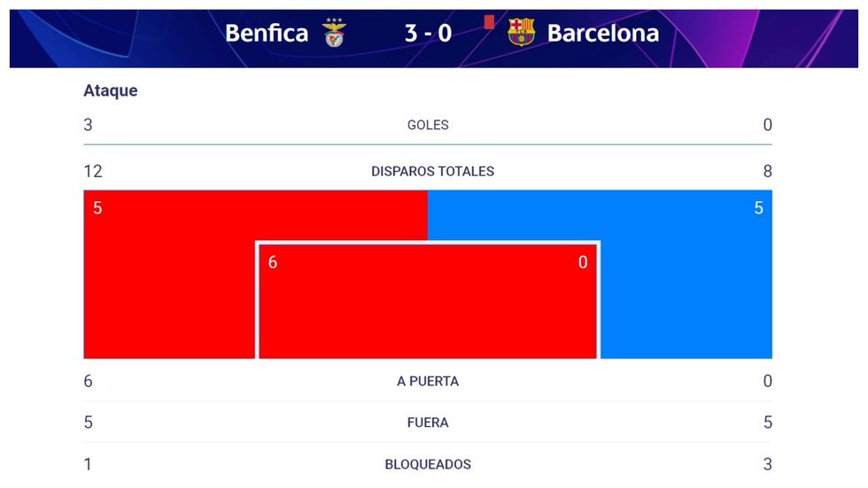Image resolution: width=868 pixels, height=488 pixels.
Task: Open the Benfica team name link
Action: click(267, 34)
